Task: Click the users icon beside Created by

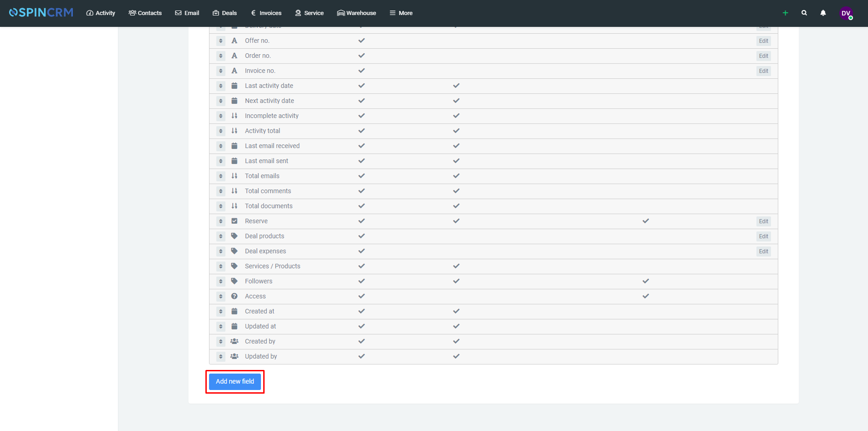Action: pyautogui.click(x=235, y=341)
